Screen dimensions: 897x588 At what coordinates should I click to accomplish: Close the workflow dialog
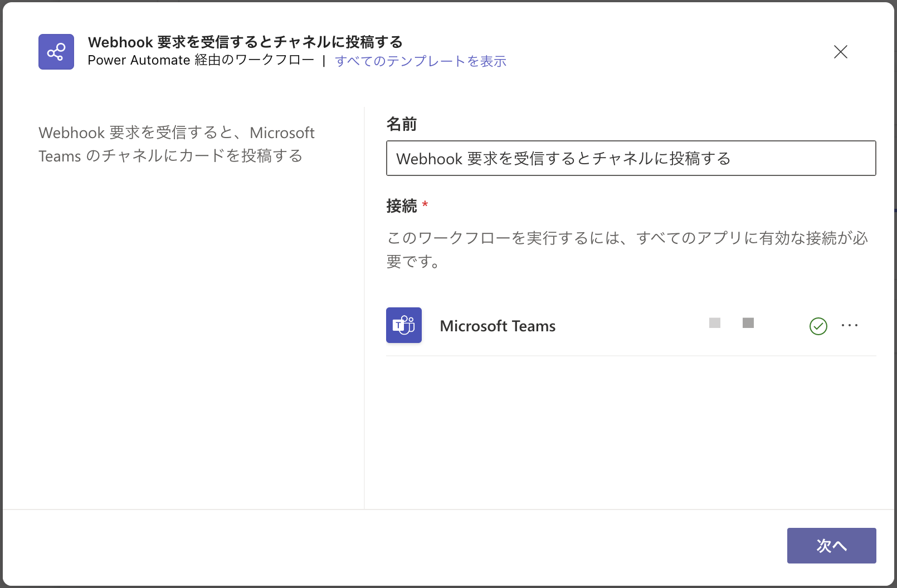click(841, 52)
